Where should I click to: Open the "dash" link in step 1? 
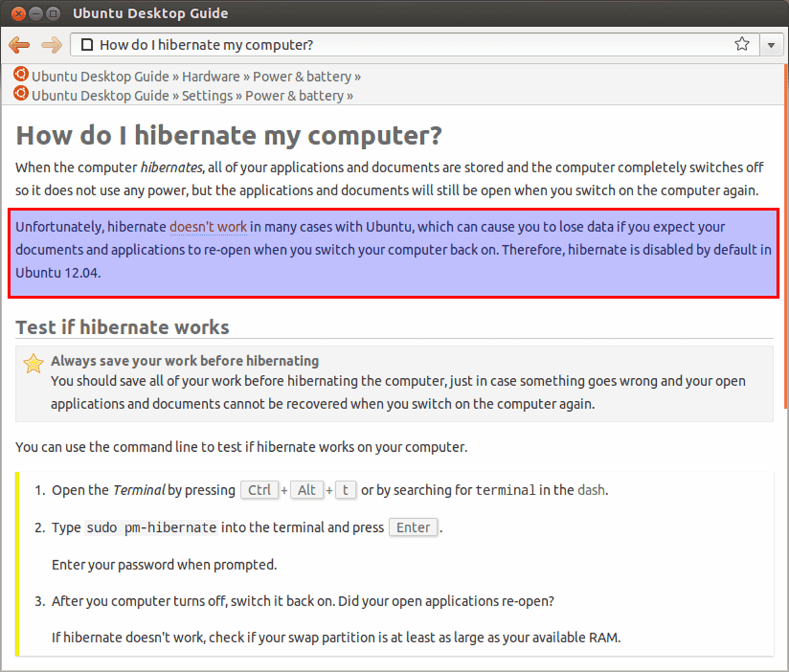point(591,490)
